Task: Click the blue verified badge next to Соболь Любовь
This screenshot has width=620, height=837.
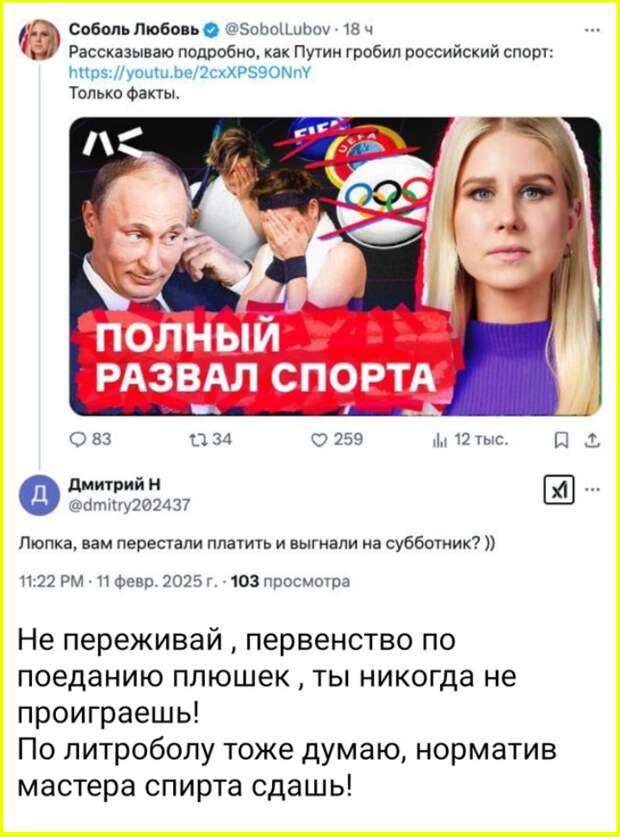Action: point(211,30)
